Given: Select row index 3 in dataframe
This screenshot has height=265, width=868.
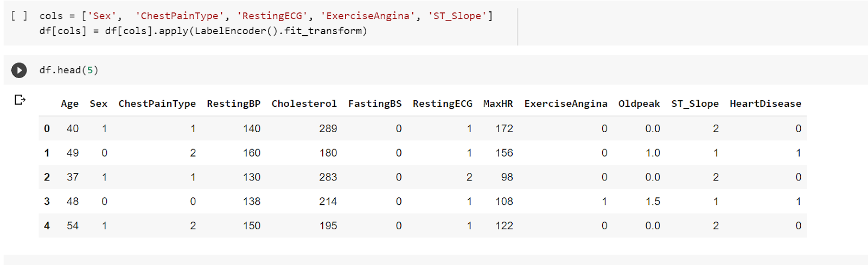Looking at the screenshot, I should [47, 202].
